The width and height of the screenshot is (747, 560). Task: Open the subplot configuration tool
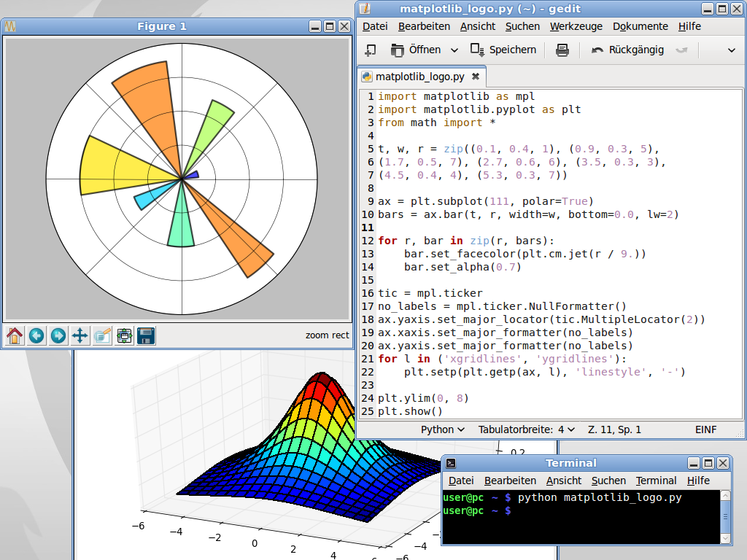(x=124, y=335)
